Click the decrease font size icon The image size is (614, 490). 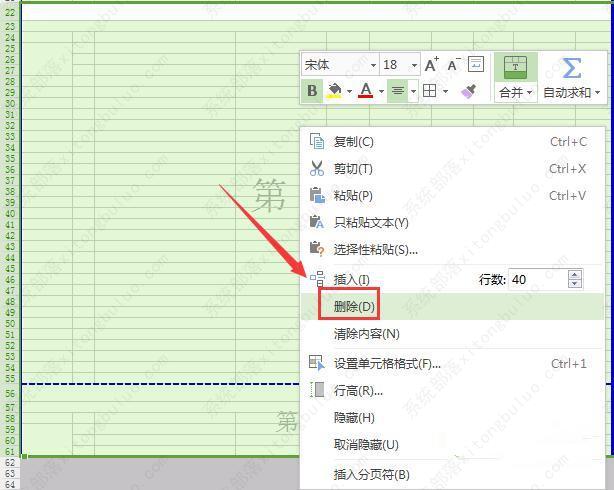coord(453,65)
